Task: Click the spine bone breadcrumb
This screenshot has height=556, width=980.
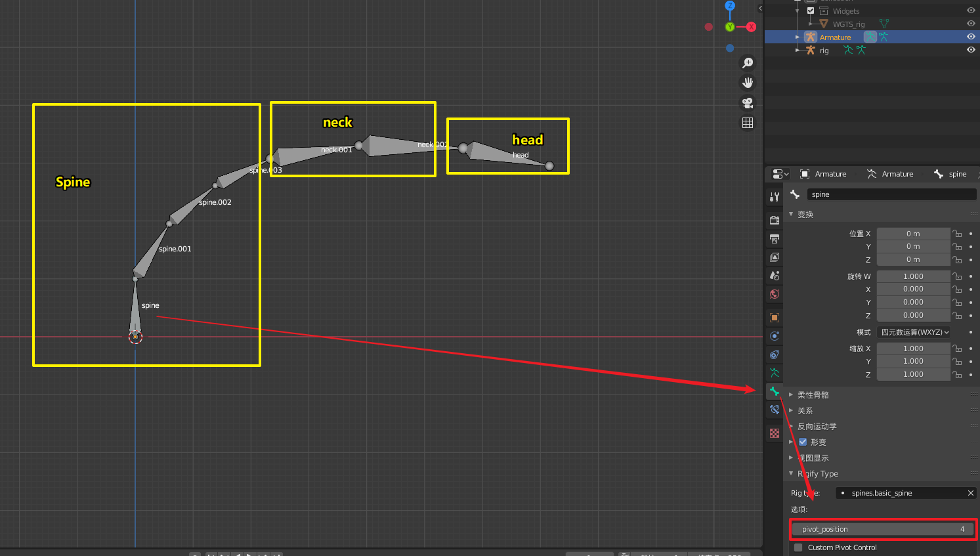Action: click(950, 174)
